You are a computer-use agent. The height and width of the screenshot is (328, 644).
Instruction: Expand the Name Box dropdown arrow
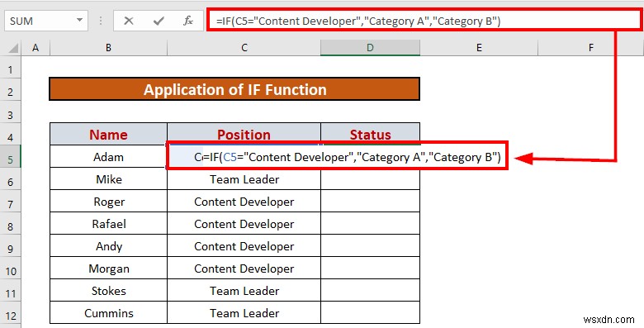pos(79,21)
